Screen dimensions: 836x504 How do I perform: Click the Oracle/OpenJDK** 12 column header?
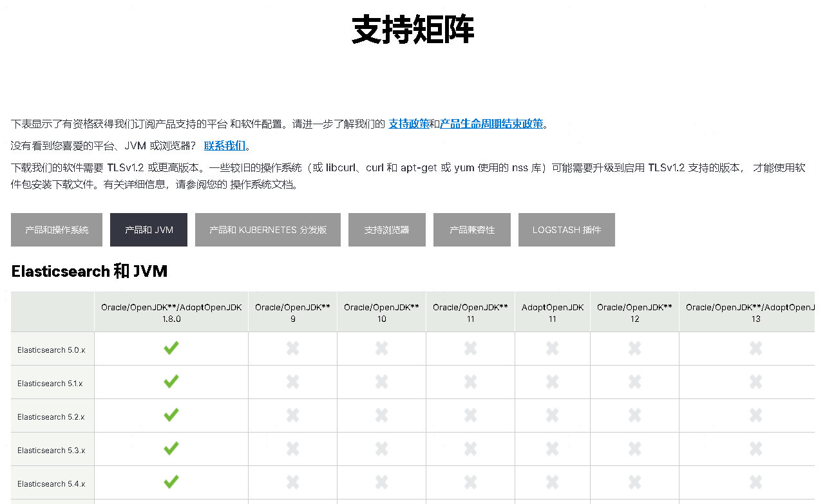coord(635,313)
